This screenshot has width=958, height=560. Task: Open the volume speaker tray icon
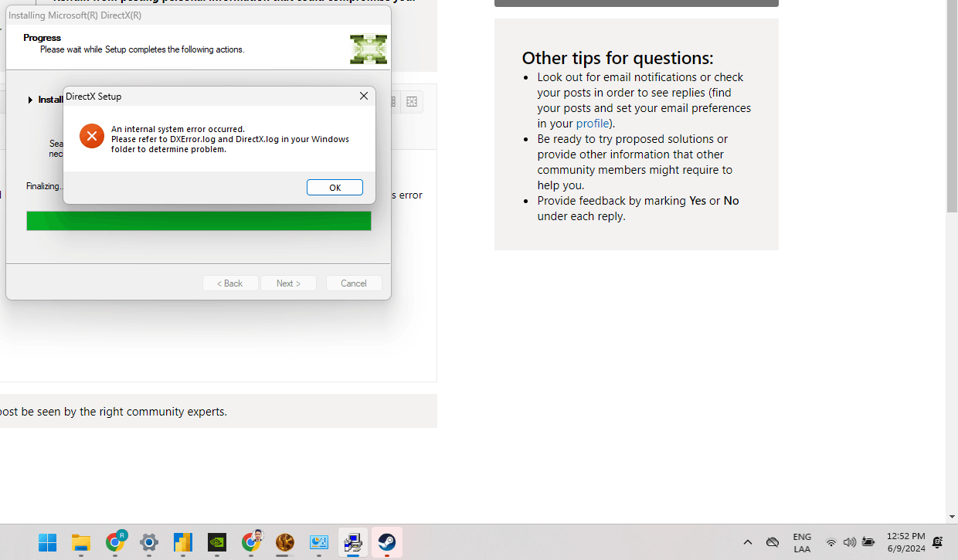[x=850, y=543]
